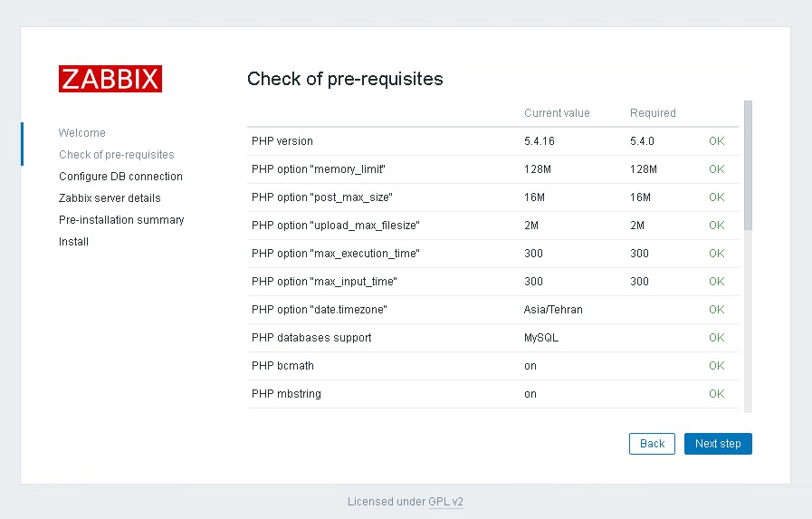Open Pre-installation summary step

(x=121, y=220)
